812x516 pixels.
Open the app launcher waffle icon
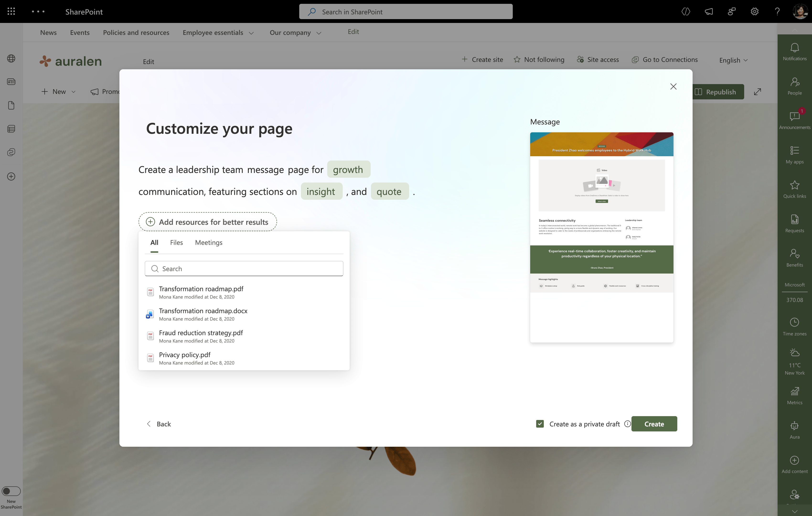(x=11, y=11)
